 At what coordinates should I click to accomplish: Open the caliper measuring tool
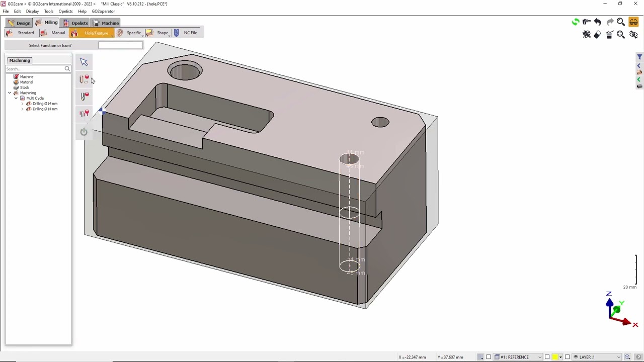coord(587,22)
